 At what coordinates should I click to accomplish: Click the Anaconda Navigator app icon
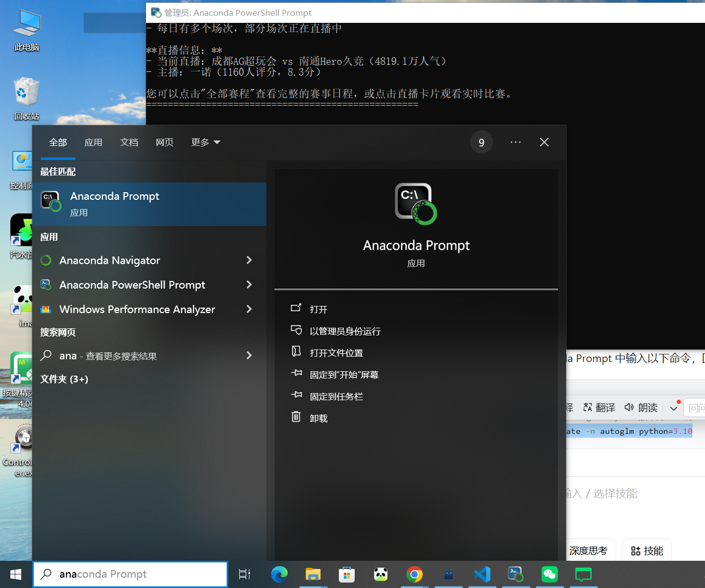click(46, 261)
